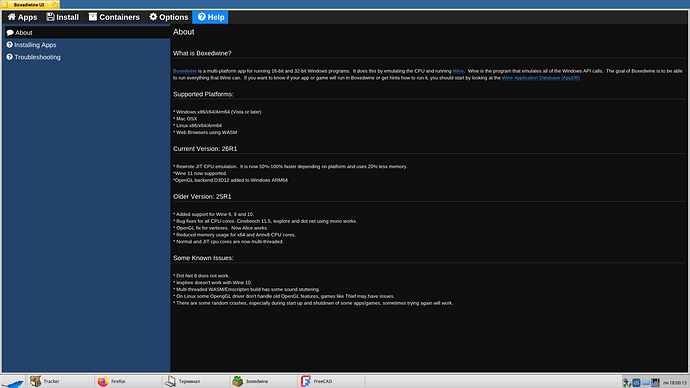Switch to FreeCAD in the taskbar
The width and height of the screenshot is (690, 388).
332,381
